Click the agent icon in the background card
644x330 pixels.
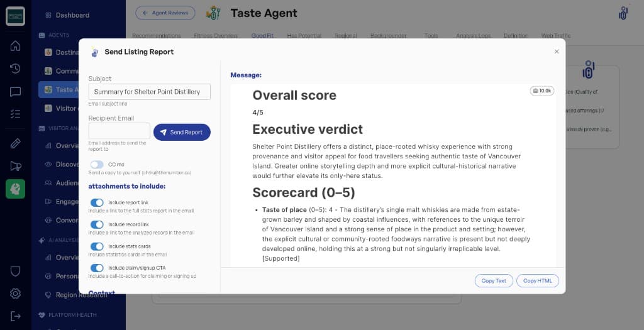point(588,70)
